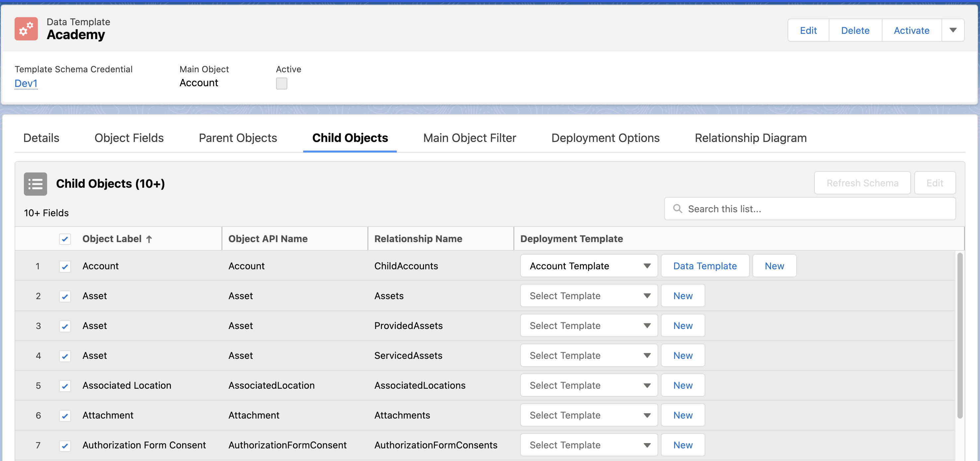Switch to the Object Fields tab
This screenshot has width=980, height=461.
(x=129, y=138)
